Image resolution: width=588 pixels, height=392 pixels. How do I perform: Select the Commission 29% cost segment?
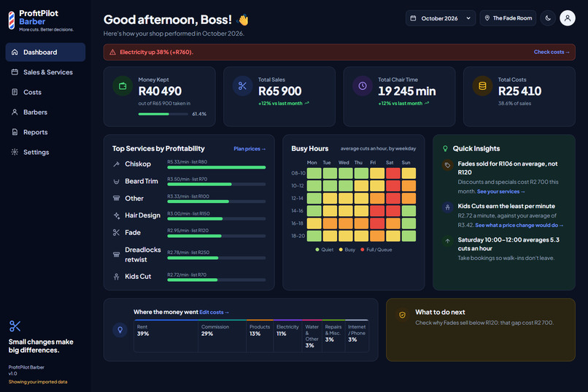pos(222,336)
